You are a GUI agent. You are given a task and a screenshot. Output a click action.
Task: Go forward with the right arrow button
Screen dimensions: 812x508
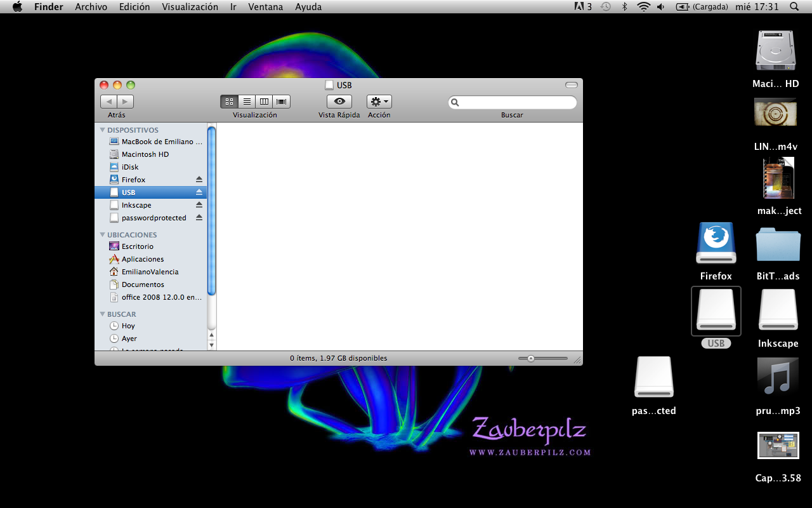coord(126,102)
